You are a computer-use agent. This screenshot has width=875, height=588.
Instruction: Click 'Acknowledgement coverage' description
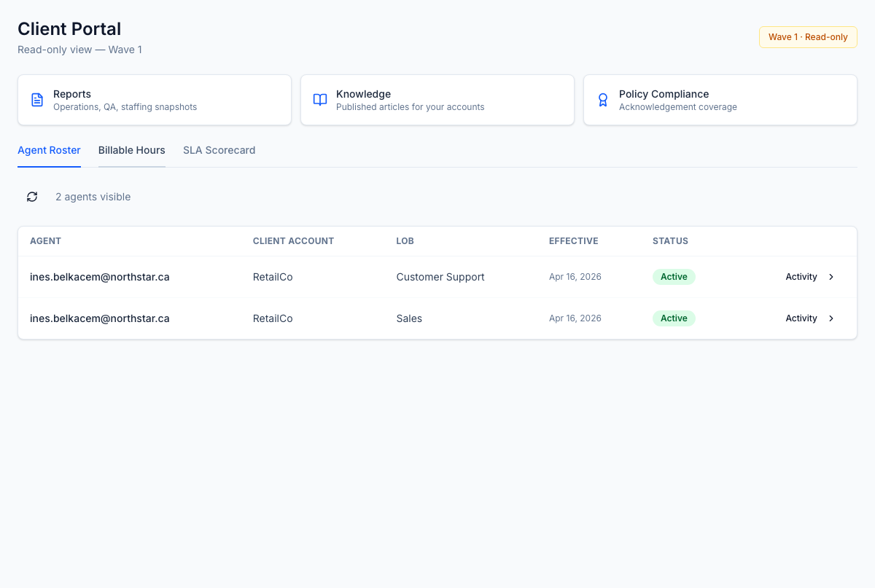coord(678,107)
